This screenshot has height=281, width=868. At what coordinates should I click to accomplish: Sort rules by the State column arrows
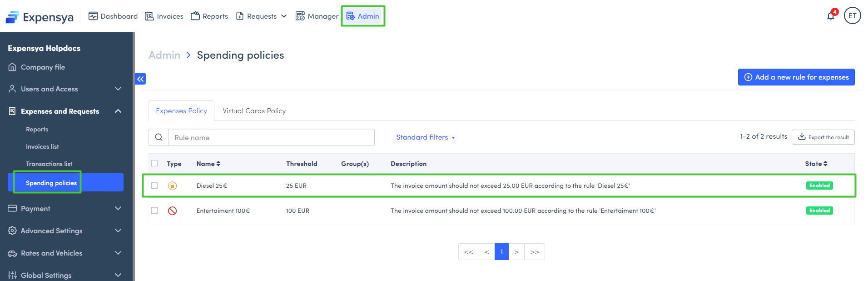tap(825, 164)
